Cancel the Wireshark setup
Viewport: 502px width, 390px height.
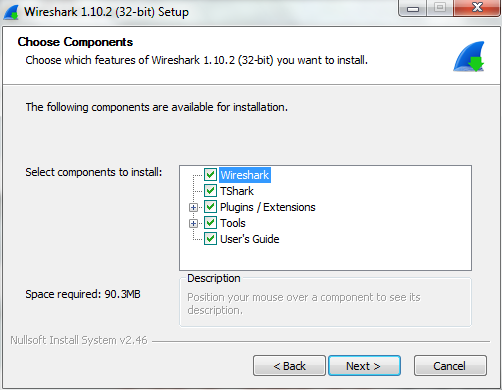(450, 366)
